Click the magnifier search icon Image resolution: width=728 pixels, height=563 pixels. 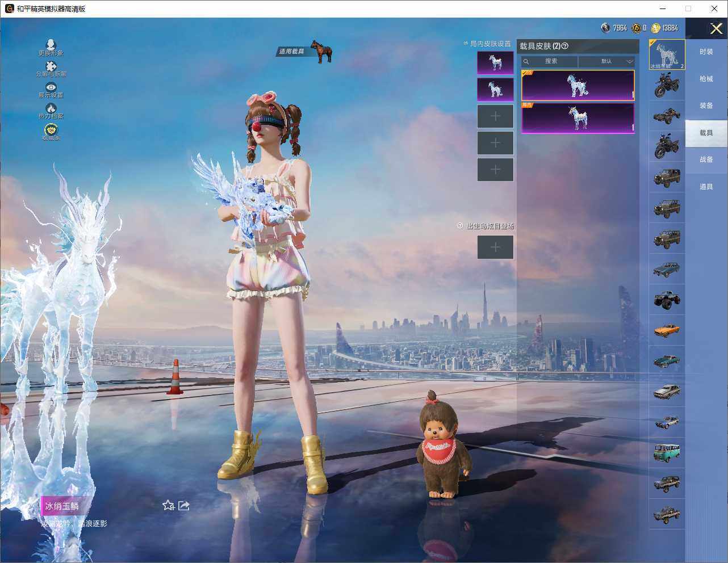click(x=526, y=61)
